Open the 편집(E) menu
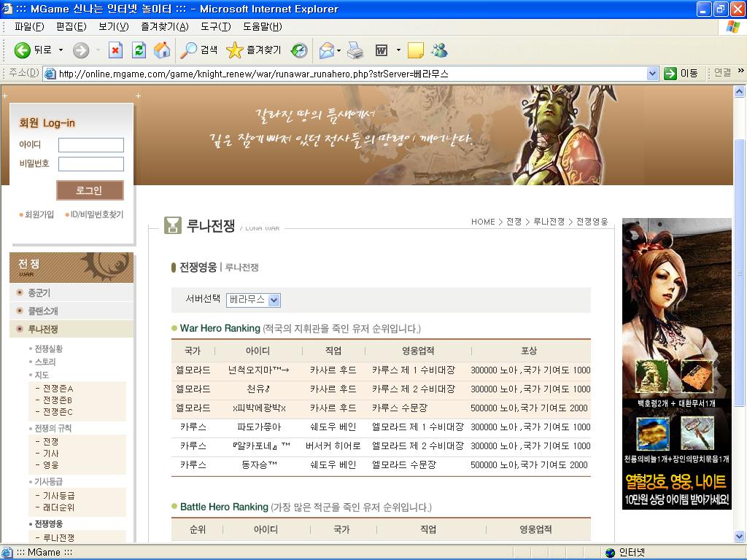Viewport: 747px width, 560px height. point(71,27)
